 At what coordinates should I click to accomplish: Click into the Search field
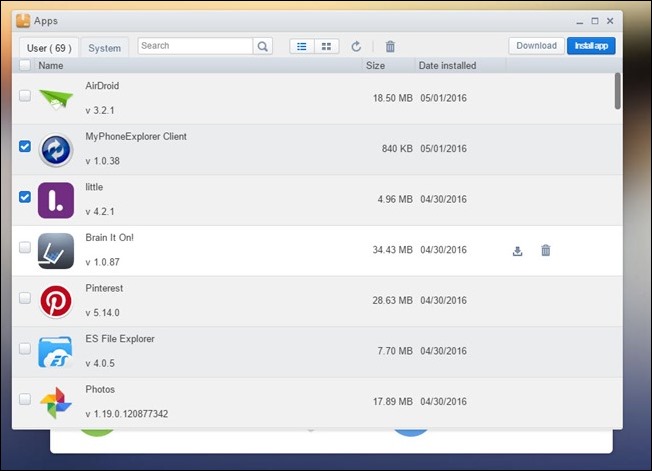coord(195,46)
